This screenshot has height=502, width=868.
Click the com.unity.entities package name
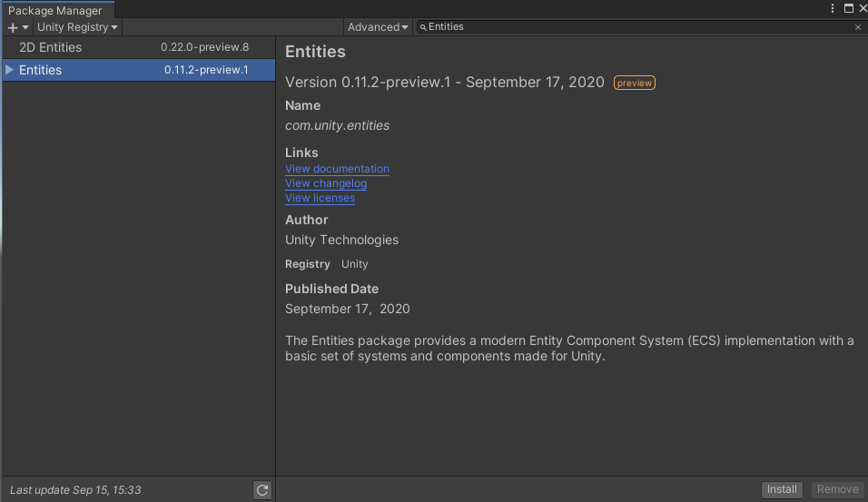[337, 125]
